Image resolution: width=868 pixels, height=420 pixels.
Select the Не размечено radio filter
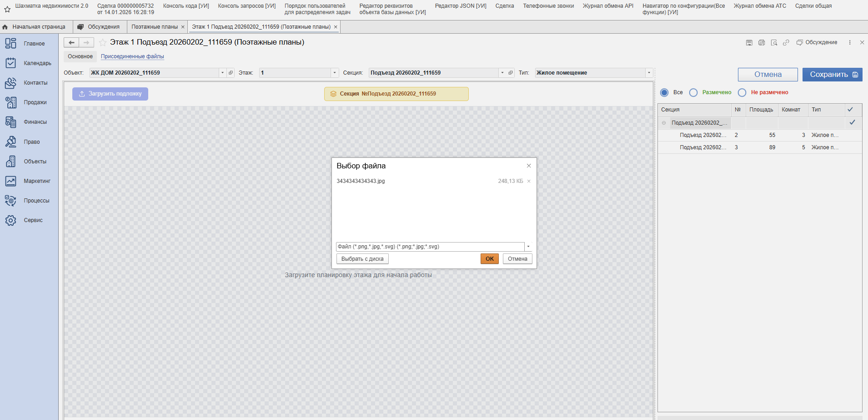[x=742, y=93]
